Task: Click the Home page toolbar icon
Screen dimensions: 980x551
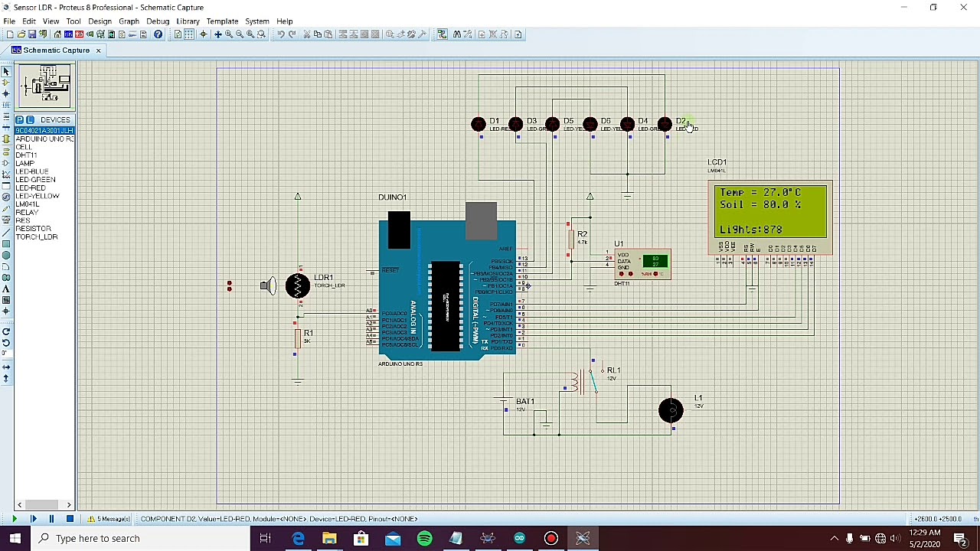Action: (x=57, y=34)
